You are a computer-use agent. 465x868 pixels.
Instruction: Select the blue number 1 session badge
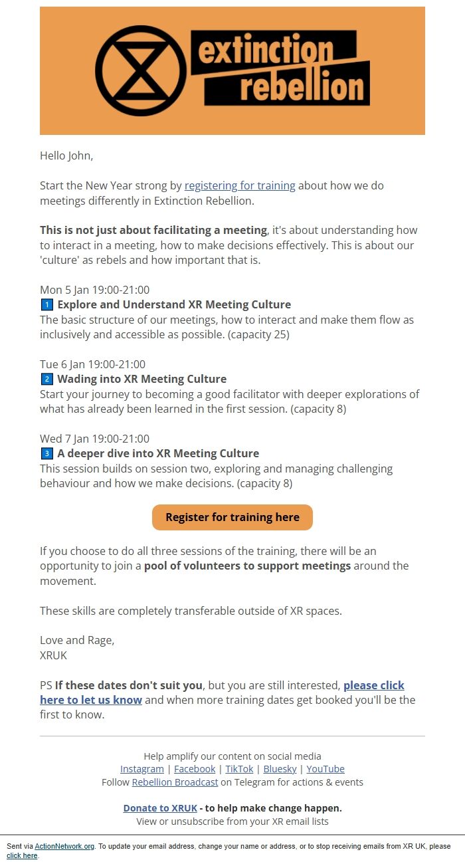coord(46,305)
